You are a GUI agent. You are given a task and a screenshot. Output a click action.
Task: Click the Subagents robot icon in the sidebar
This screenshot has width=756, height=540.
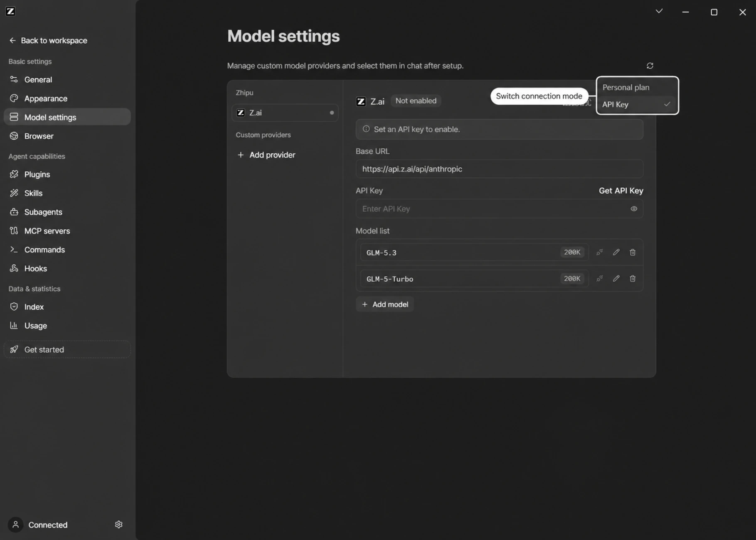click(14, 212)
